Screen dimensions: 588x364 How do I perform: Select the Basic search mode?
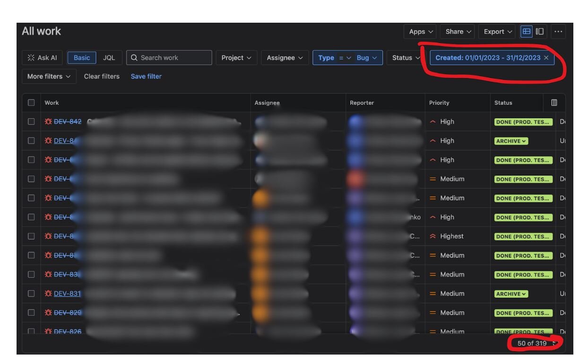(x=82, y=58)
